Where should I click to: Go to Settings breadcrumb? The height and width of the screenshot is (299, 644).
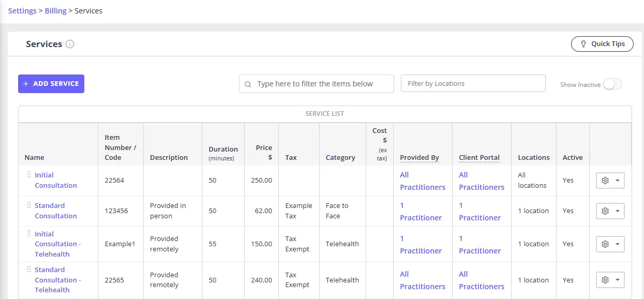tap(22, 11)
